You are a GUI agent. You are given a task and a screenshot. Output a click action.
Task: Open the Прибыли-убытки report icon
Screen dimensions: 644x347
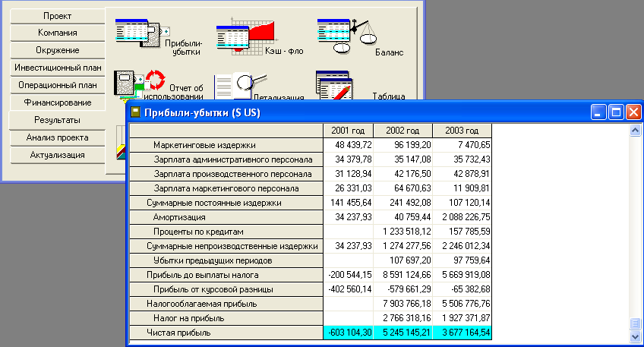142,33
